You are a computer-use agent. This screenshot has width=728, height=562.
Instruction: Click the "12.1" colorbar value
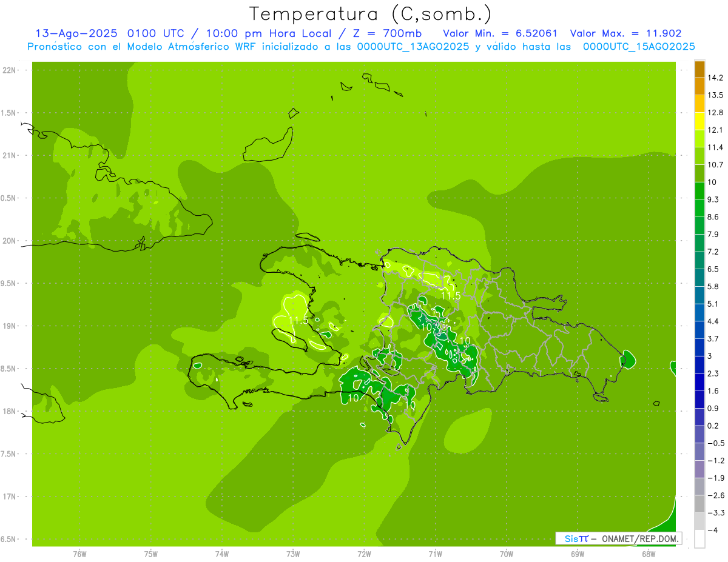coord(715,130)
